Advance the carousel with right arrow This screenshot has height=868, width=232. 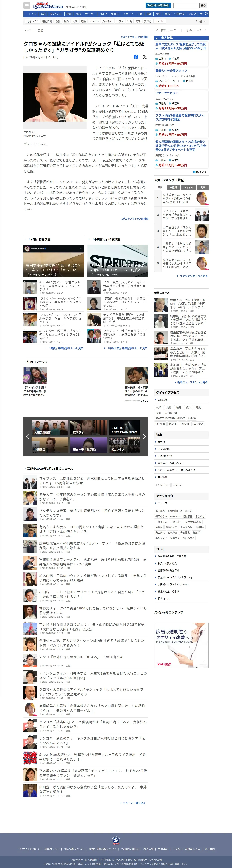click(x=144, y=436)
